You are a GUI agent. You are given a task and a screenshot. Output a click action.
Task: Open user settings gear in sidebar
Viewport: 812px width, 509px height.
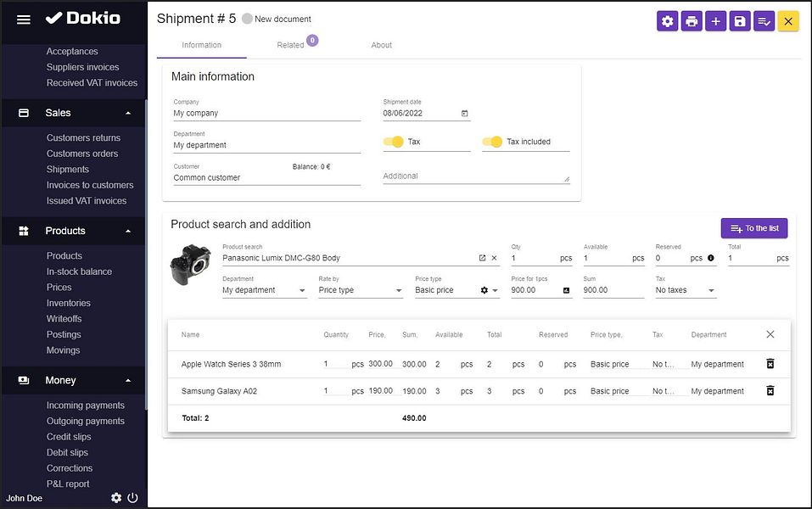(116, 498)
